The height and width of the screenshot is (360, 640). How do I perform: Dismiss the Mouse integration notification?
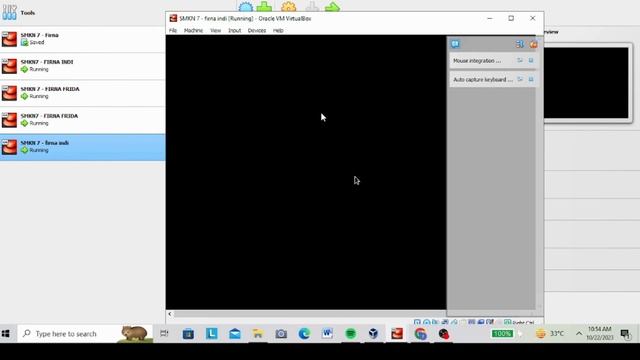(531, 60)
